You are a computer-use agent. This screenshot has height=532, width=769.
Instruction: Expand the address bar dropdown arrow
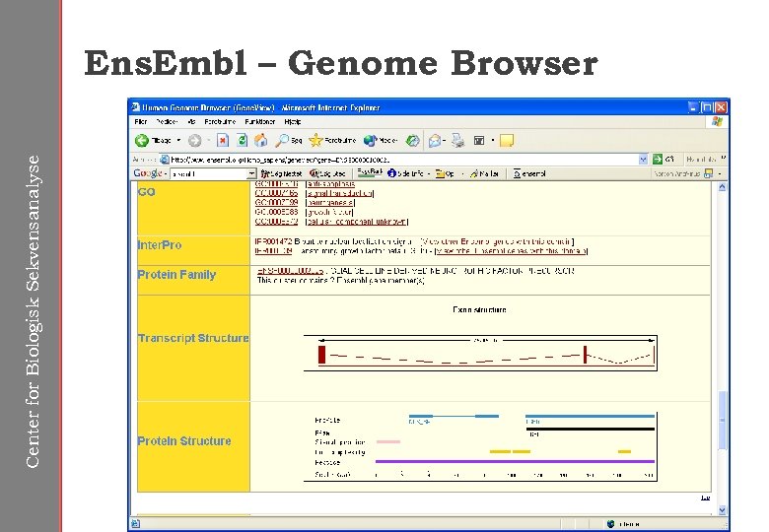[x=643, y=160]
